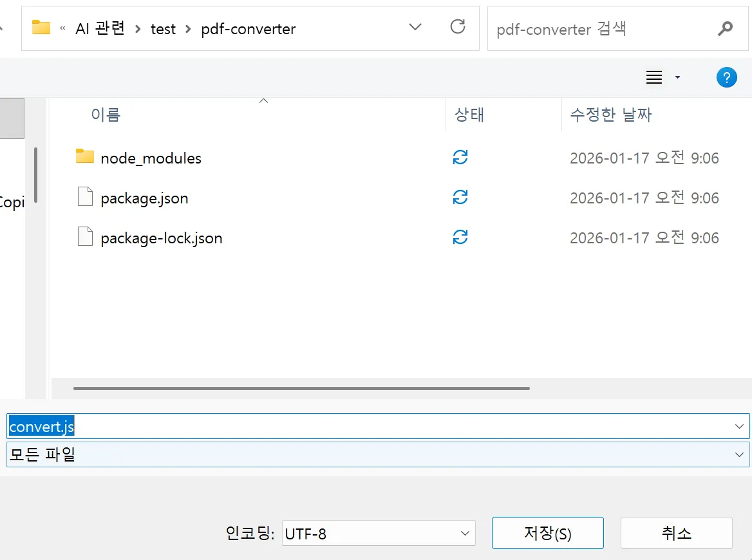
Task: Click the OneDrive sync icon next to package.json
Action: coord(460,198)
